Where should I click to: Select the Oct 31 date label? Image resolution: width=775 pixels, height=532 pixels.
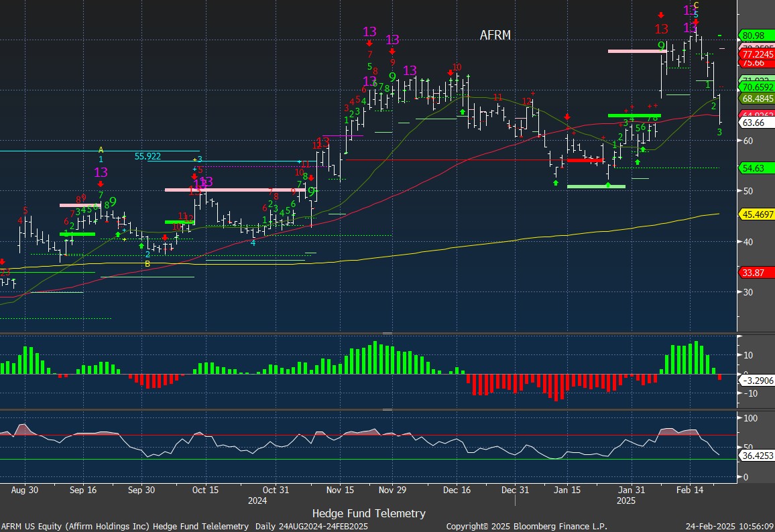click(x=276, y=490)
